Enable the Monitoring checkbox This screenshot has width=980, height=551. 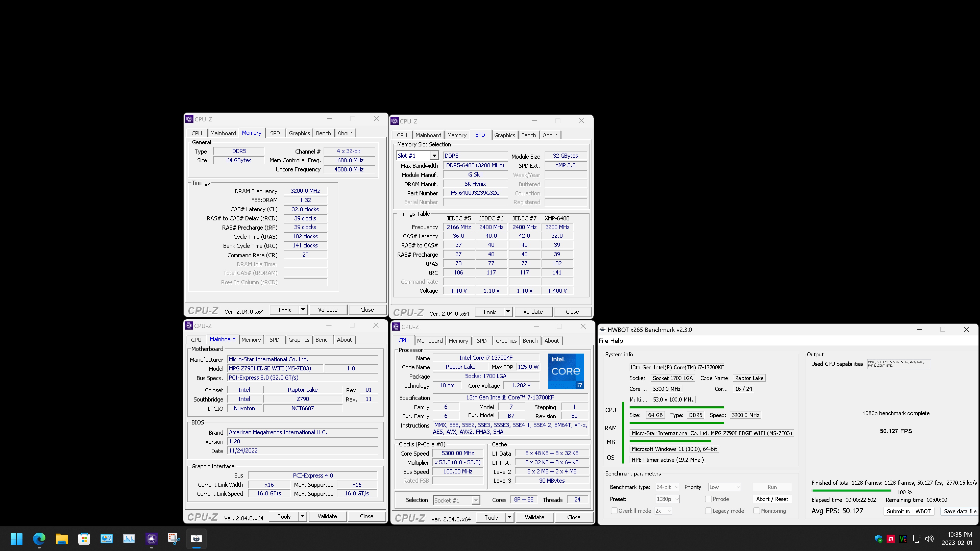click(756, 511)
